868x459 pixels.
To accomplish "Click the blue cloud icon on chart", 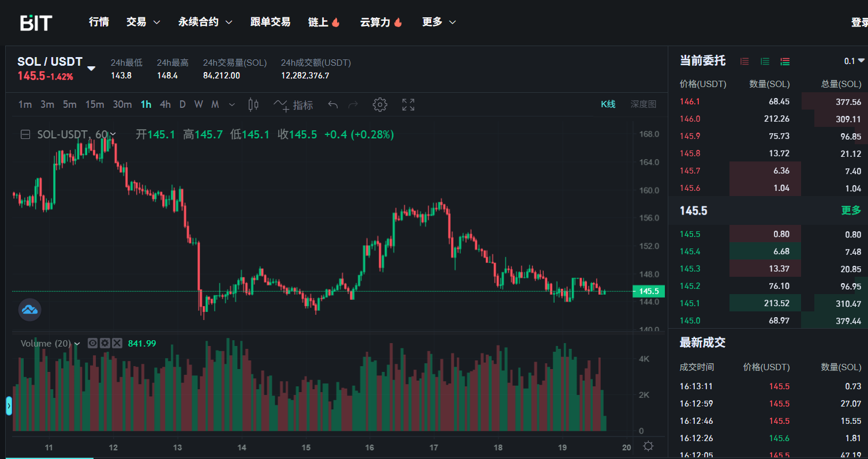I will click(x=29, y=310).
